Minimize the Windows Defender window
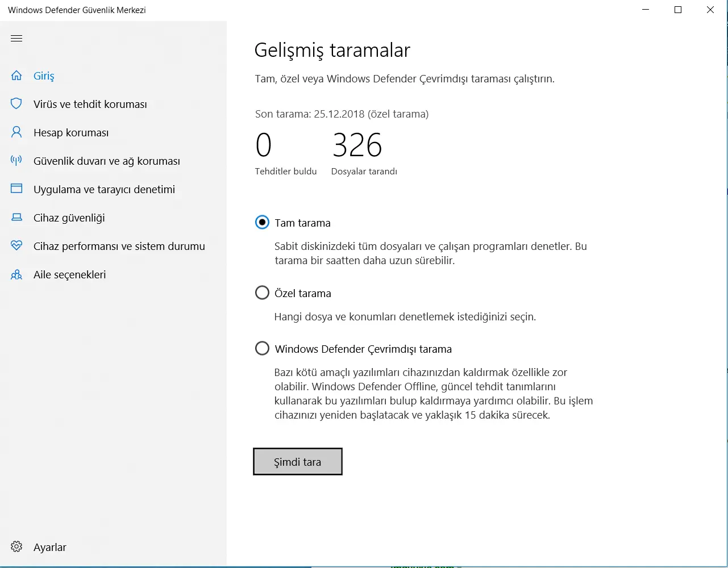 [645, 10]
